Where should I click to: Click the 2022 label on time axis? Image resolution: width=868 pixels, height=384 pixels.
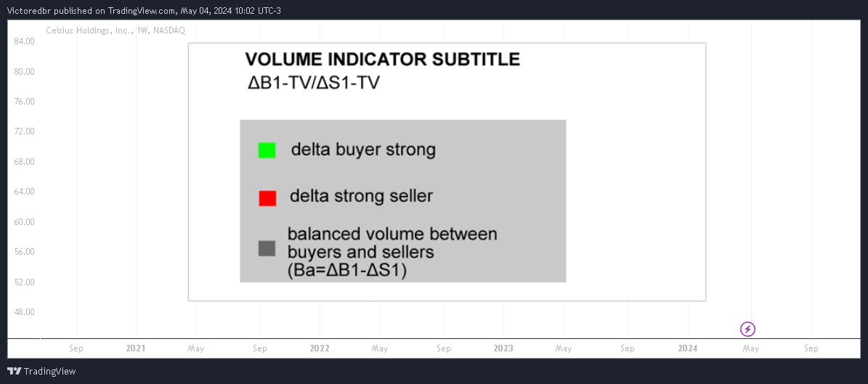[x=320, y=348]
